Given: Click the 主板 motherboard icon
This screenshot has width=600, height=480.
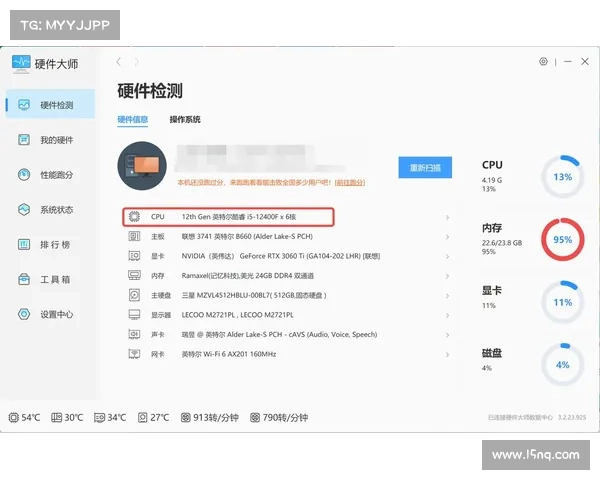Looking at the screenshot, I should pyautogui.click(x=134, y=236).
